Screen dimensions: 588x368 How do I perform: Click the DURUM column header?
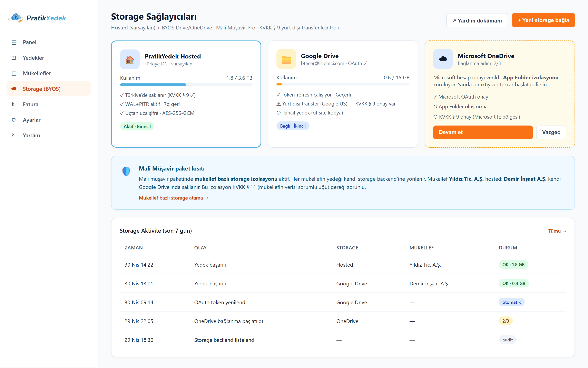pyautogui.click(x=508, y=248)
